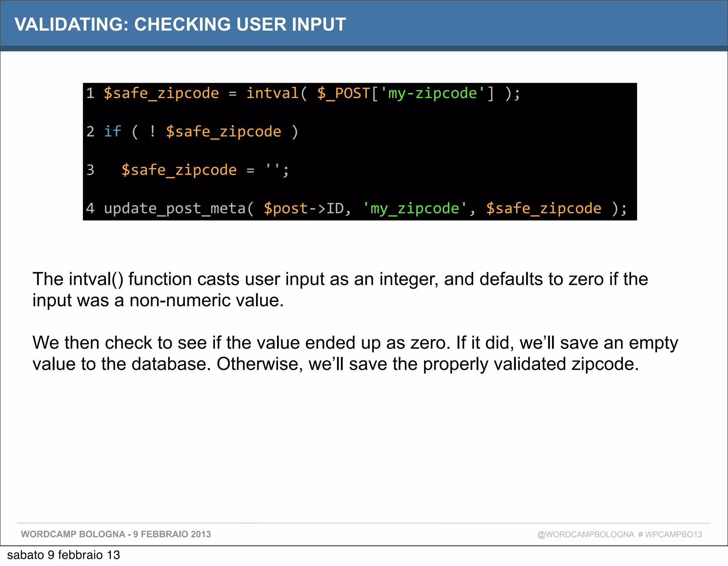Click the '# WPCAMPBO13' hashtag in footer

coord(670,534)
